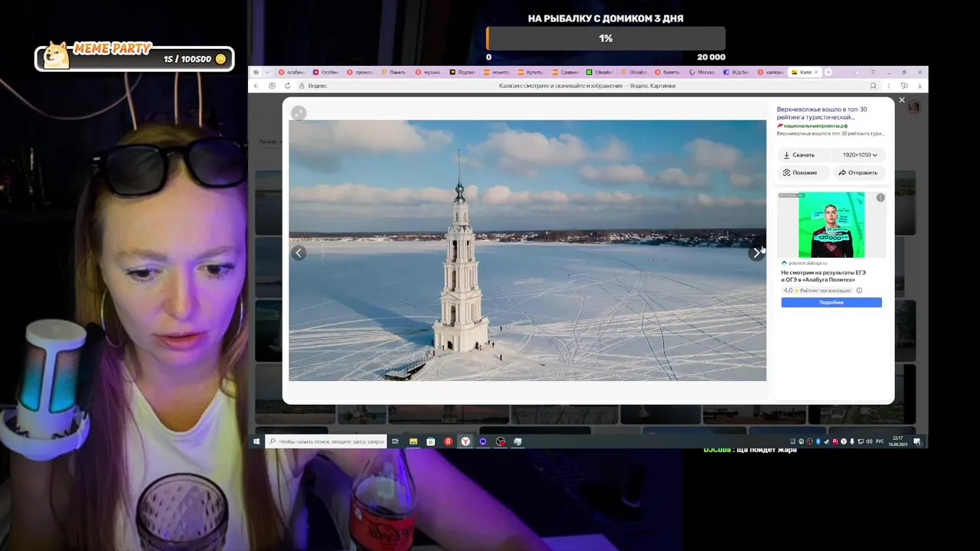Screen dimensions: 980x551
Task: Click the browser back arrow
Action: pos(256,86)
